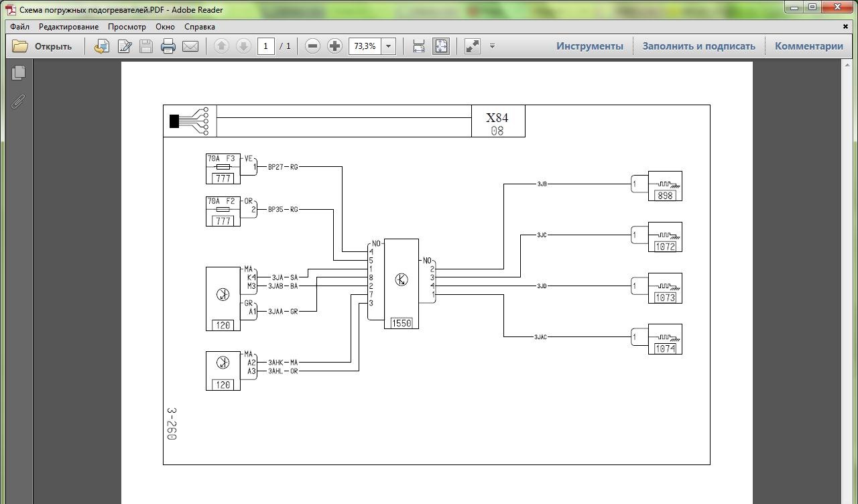Click the page number input field
Viewport: 858px width, 504px height.
(x=266, y=46)
